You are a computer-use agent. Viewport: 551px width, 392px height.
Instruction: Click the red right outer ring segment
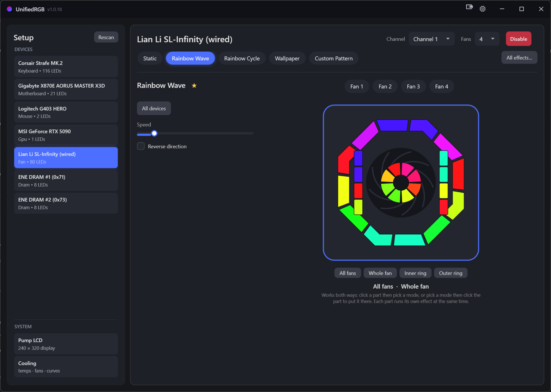coord(458,174)
